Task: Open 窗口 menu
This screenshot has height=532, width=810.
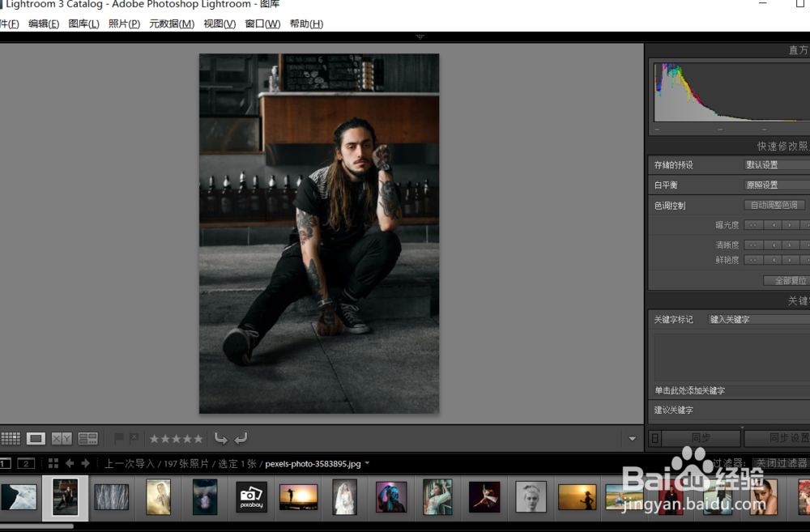Action: click(x=262, y=23)
